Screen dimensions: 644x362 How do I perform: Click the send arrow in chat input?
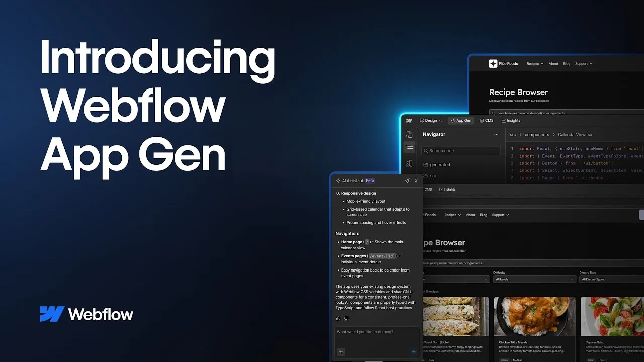click(x=414, y=352)
